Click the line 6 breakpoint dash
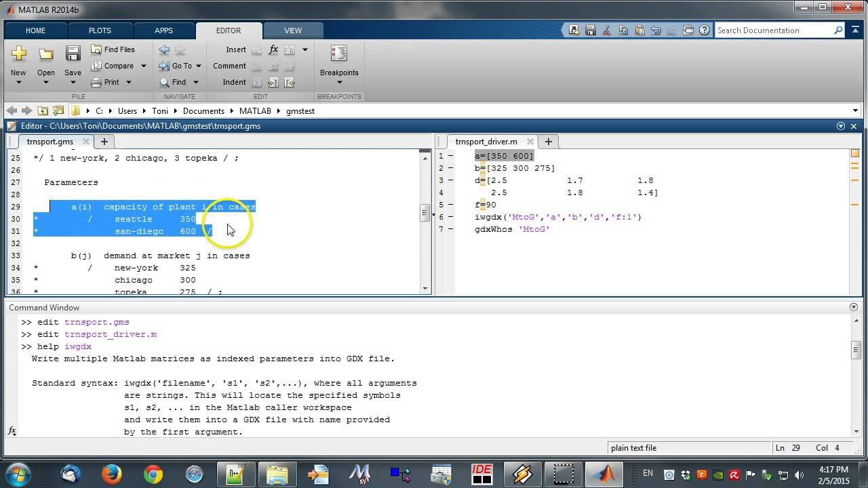 click(450, 217)
